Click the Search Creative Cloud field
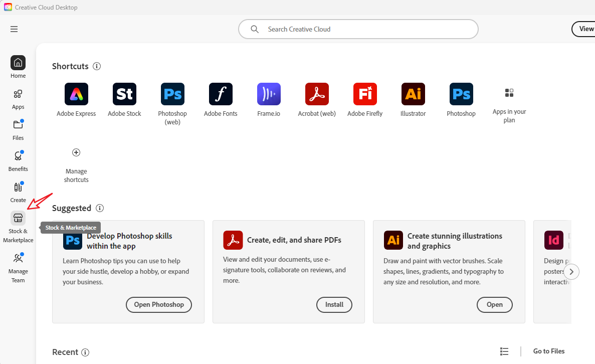Image resolution: width=595 pixels, height=364 pixels. point(358,29)
